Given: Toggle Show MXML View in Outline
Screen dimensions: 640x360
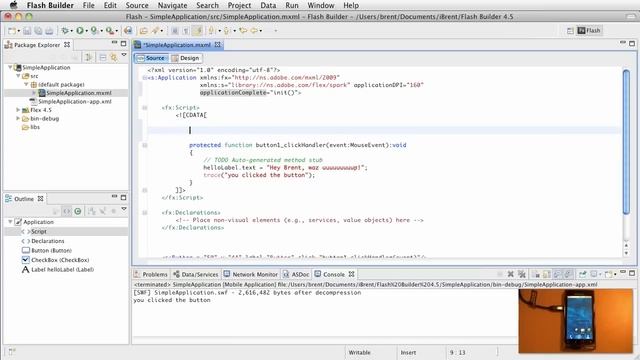Looking at the screenshot, I should click(67, 211).
